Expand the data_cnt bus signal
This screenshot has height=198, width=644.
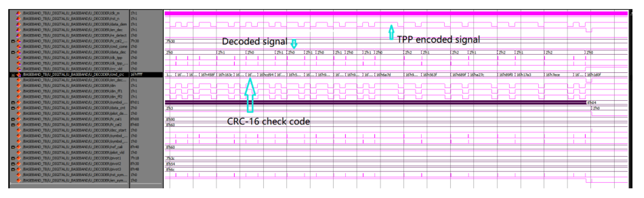tap(13, 108)
